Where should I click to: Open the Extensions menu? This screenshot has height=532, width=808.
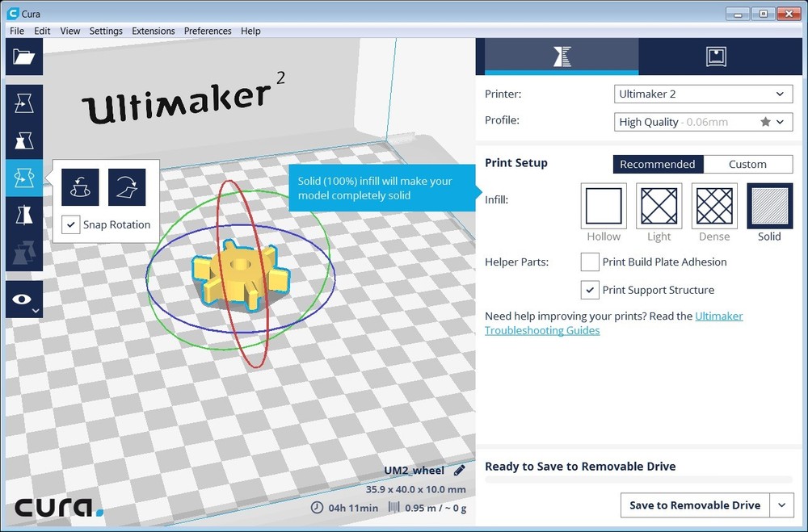(x=154, y=31)
